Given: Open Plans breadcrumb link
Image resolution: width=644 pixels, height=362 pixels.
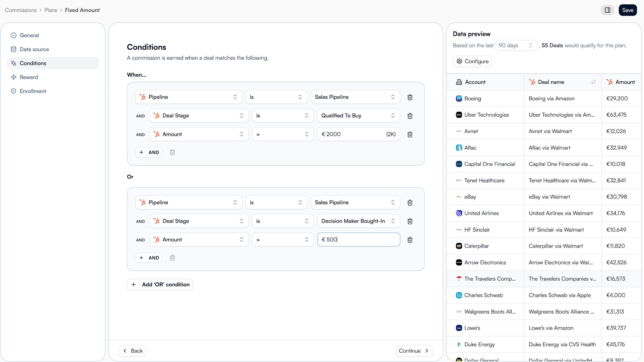Looking at the screenshot, I should pyautogui.click(x=51, y=10).
